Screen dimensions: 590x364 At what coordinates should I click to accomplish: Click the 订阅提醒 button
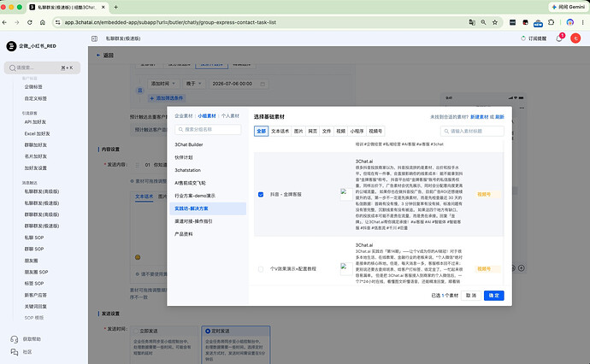534,38
